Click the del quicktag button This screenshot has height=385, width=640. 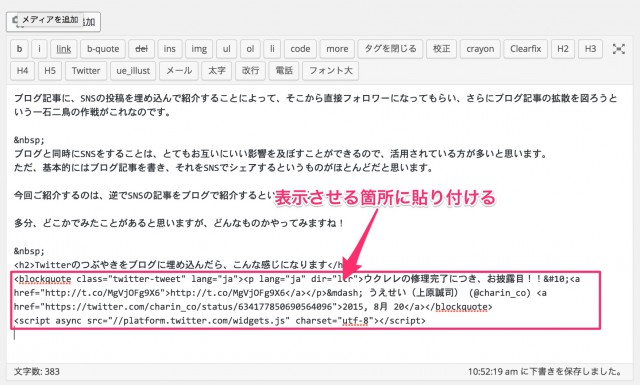141,49
